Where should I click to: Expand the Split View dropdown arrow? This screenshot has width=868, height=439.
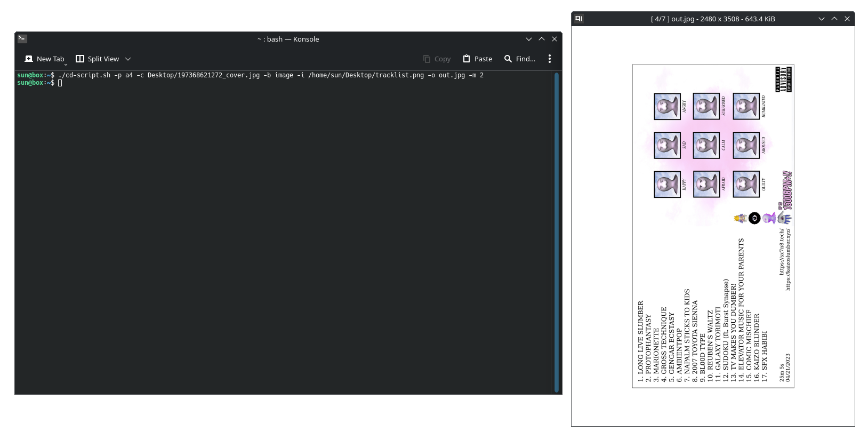coord(128,59)
